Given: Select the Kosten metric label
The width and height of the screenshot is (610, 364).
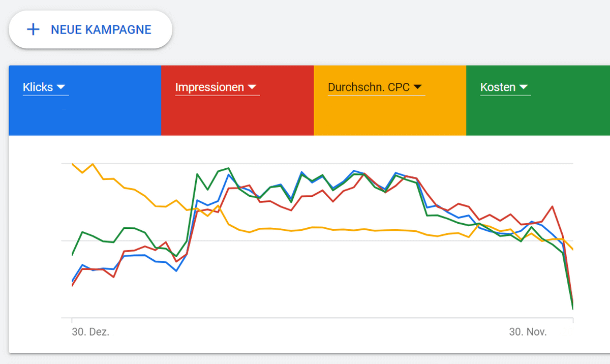Looking at the screenshot, I should pos(498,87).
